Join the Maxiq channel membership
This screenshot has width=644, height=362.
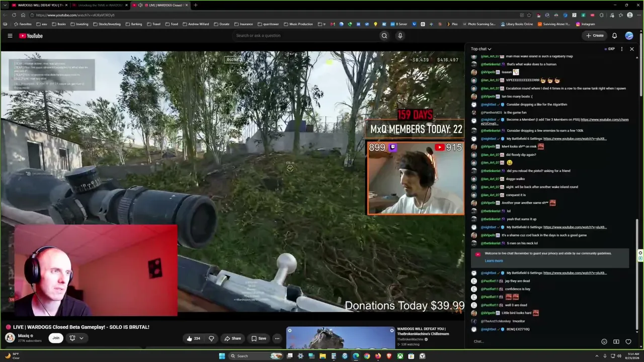tap(56, 338)
